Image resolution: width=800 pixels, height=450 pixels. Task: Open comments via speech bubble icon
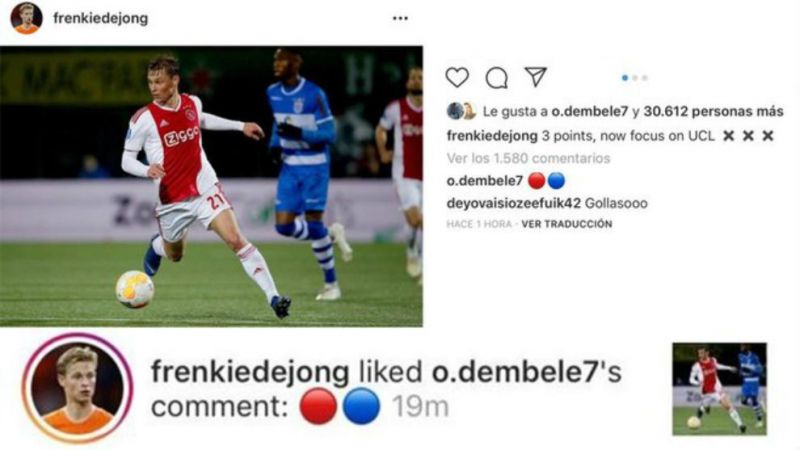496,78
